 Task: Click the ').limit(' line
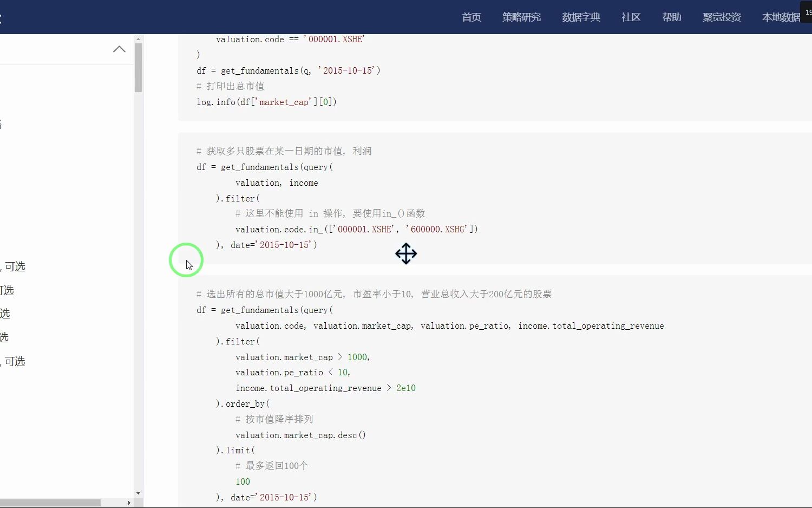click(235, 451)
